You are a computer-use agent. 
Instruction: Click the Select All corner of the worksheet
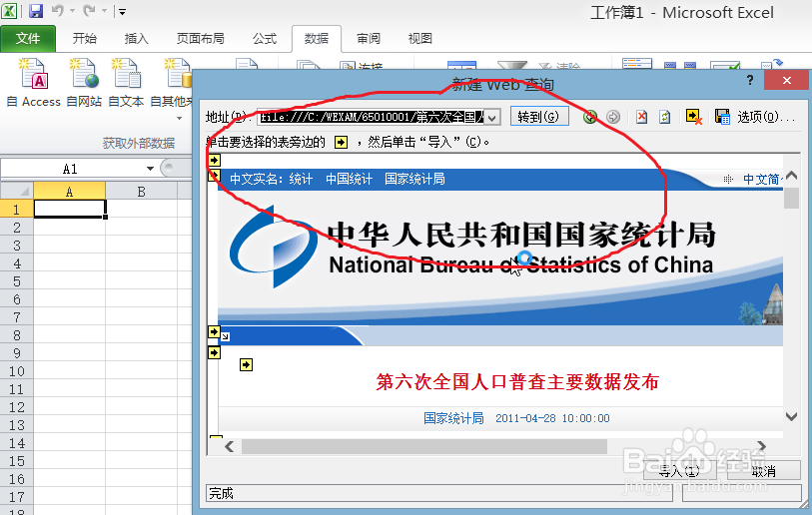tap(17, 192)
